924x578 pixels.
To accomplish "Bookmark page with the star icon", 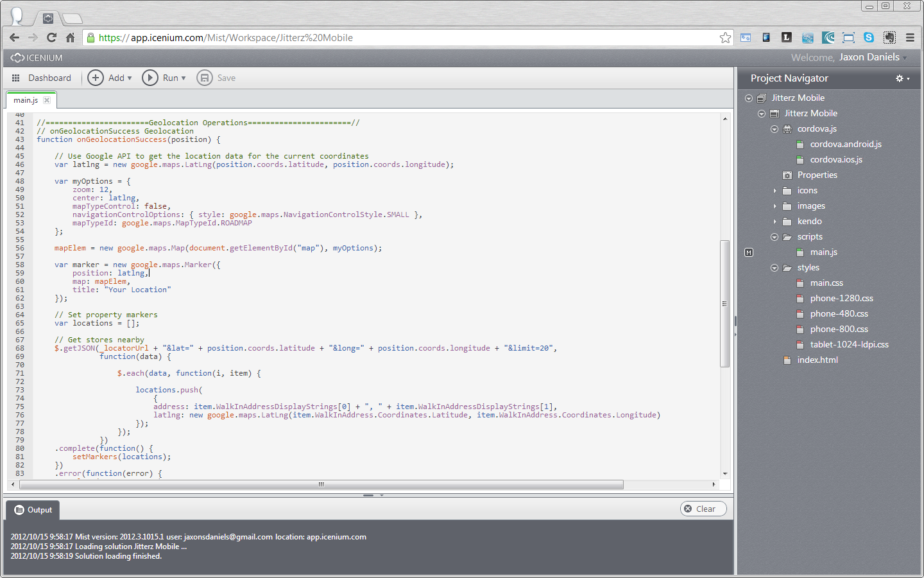I will click(725, 38).
